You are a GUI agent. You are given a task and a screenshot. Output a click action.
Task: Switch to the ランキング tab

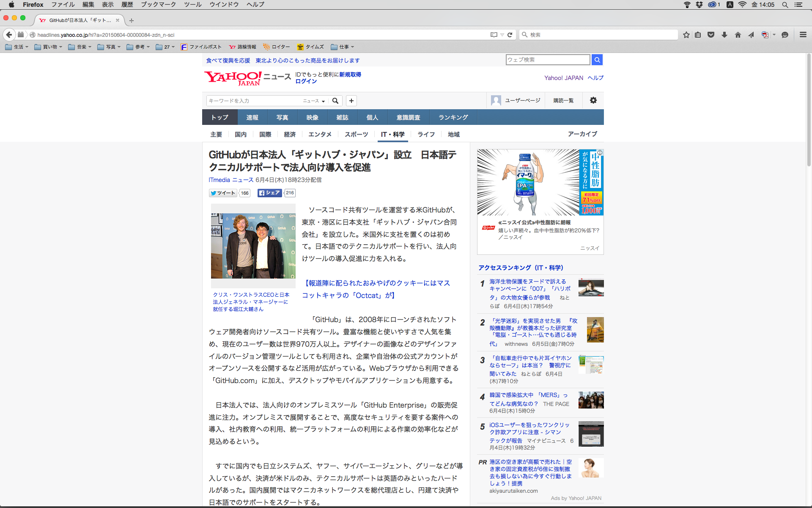(453, 117)
